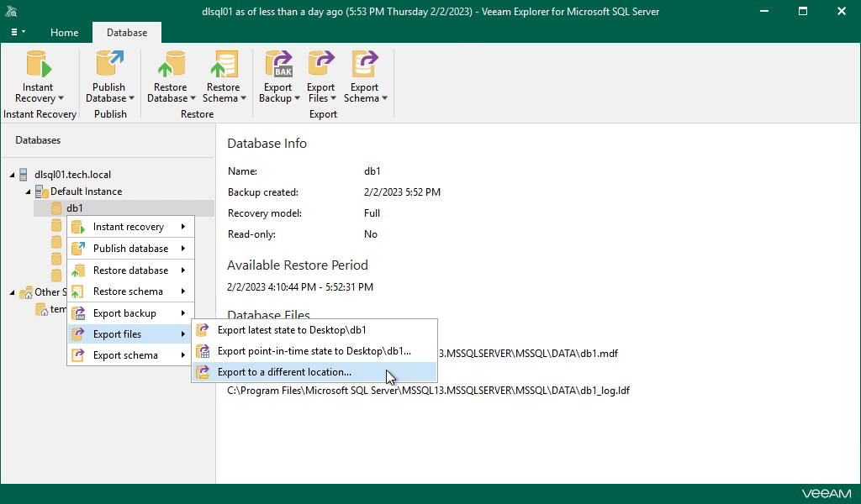861x504 pixels.
Task: Choose Export files from context menu
Action: (130, 334)
